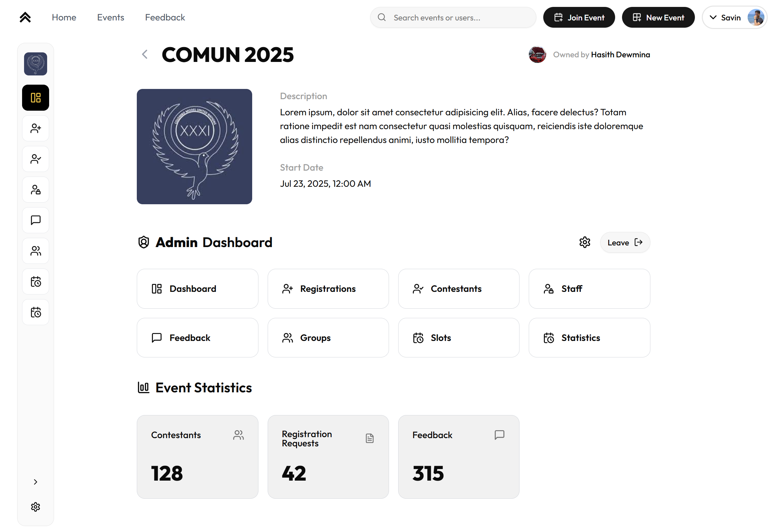Go to Events in top navigation
The height and width of the screenshot is (532, 774).
[110, 17]
